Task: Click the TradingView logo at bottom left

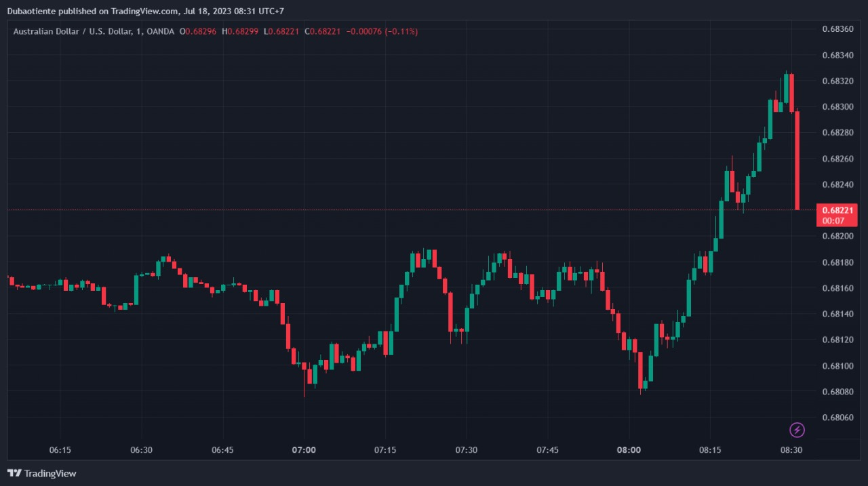Action: pyautogui.click(x=42, y=473)
